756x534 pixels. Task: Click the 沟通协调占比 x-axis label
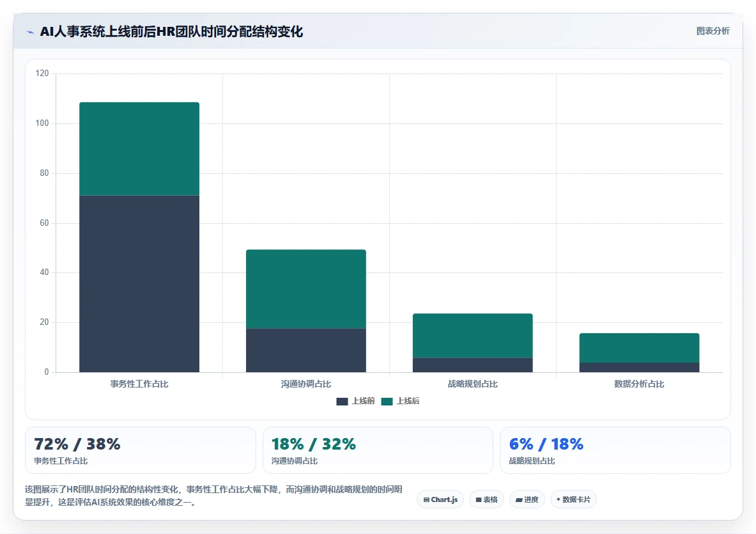[x=305, y=384]
